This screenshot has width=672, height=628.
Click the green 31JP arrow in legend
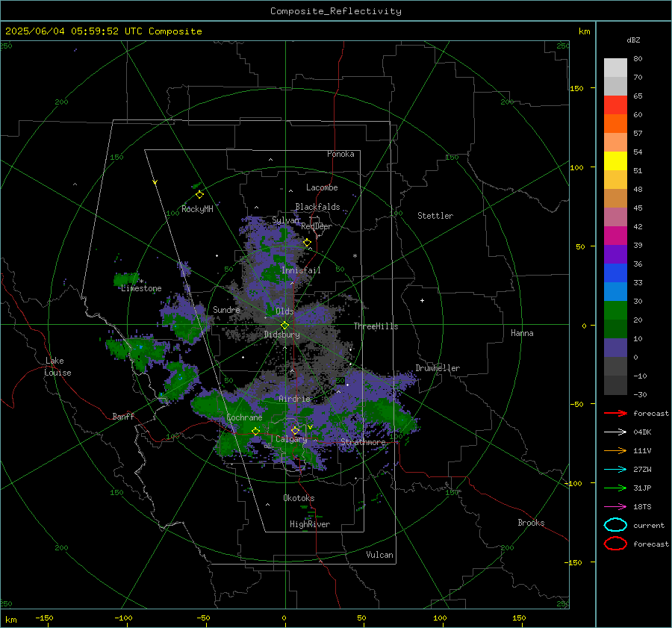pyautogui.click(x=615, y=488)
